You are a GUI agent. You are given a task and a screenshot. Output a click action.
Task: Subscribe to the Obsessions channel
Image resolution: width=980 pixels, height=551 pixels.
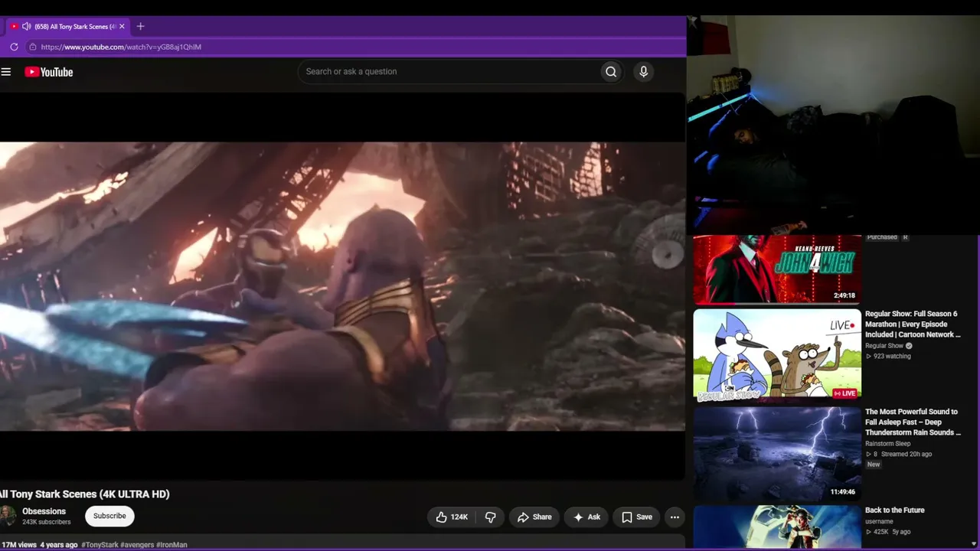(109, 517)
